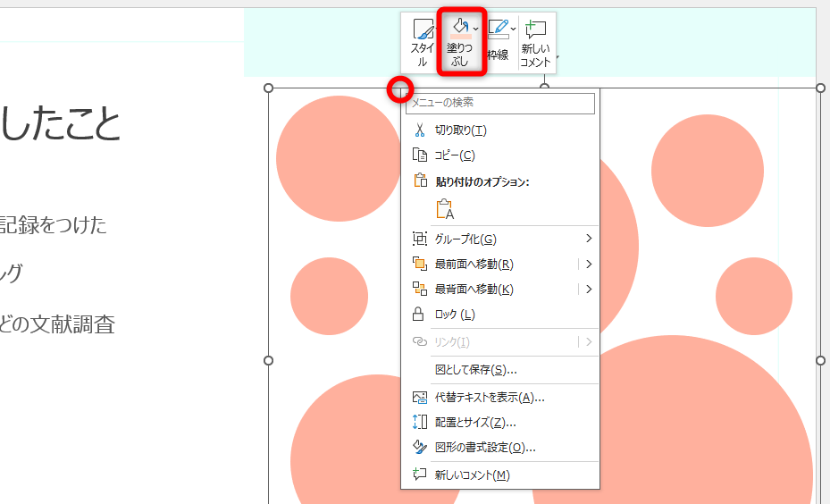The width and height of the screenshot is (830, 504).
Task: Click the send-to-back icon
Action: [420, 289]
